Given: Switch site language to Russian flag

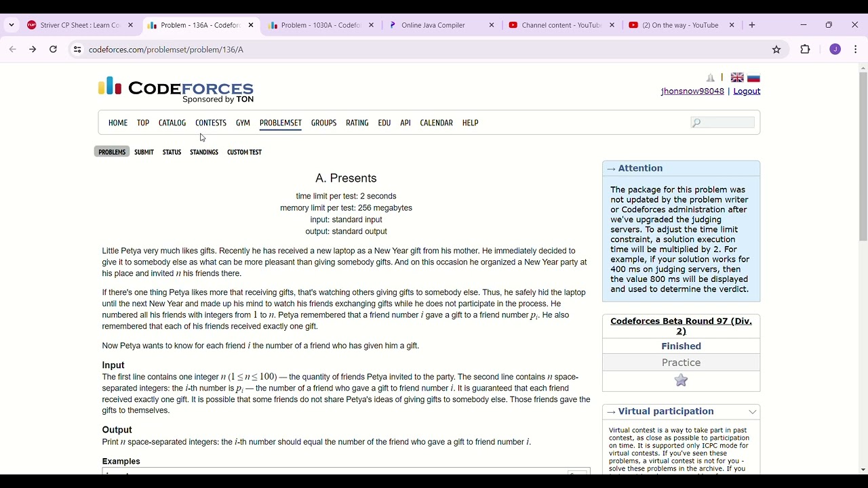Looking at the screenshot, I should (753, 78).
